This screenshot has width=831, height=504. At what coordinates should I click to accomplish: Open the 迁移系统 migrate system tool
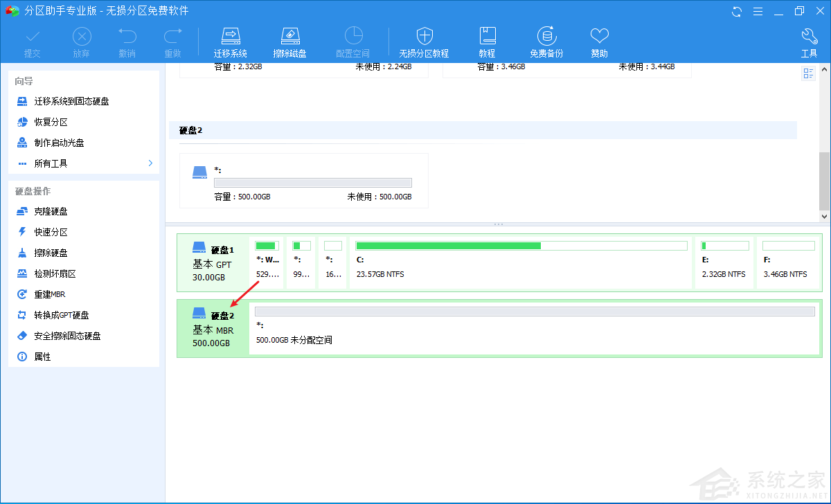coord(231,42)
